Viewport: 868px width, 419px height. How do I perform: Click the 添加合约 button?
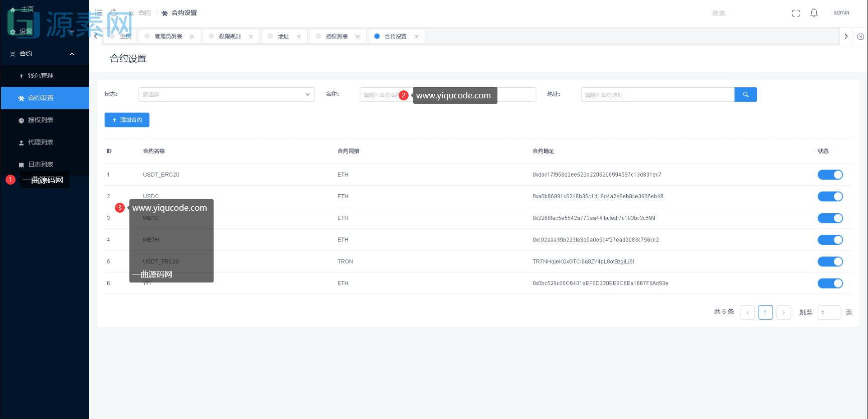[x=127, y=120]
